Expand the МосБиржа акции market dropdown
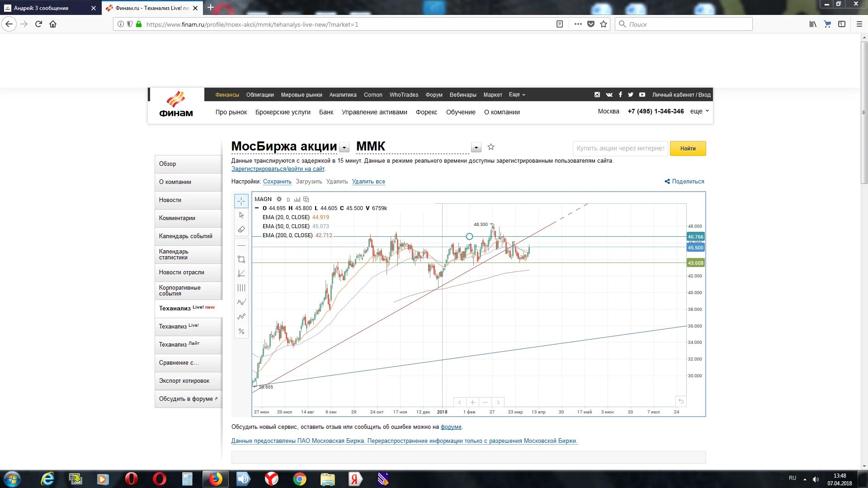Image resolution: width=868 pixels, height=488 pixels. (344, 148)
